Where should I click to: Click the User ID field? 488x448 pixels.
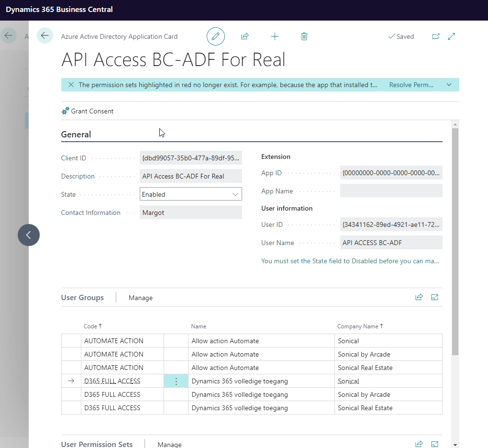(391, 224)
